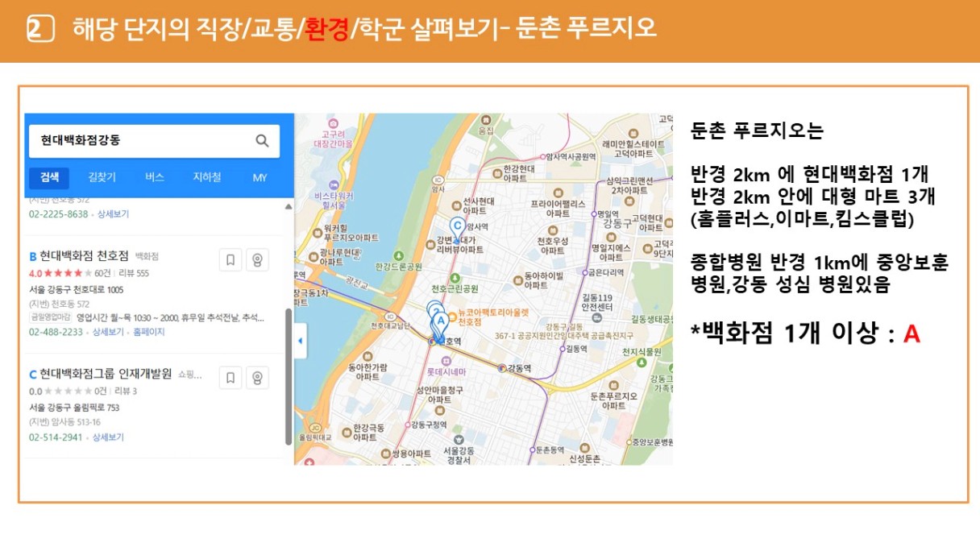Viewport: 980px width, 551px height.
Task: Collapse the search results side panel
Action: 300,341
